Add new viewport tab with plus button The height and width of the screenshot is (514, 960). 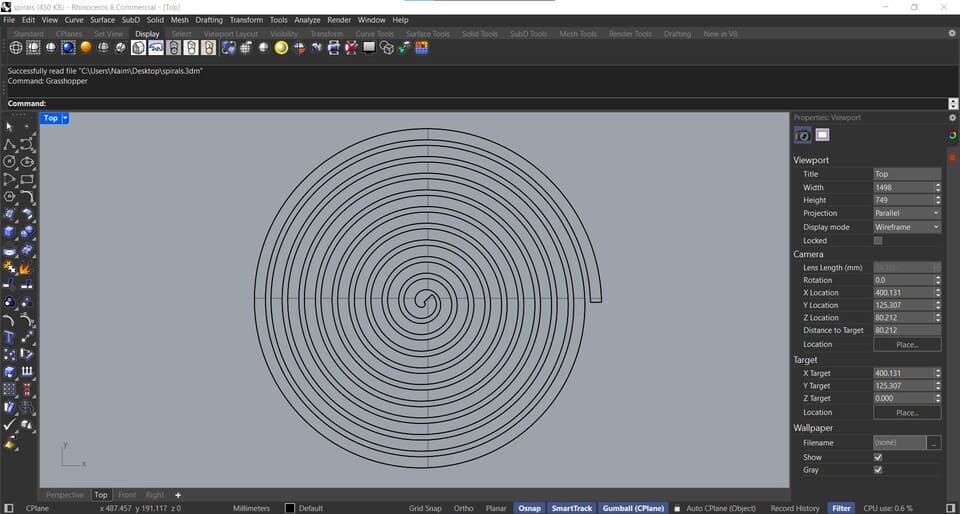pyautogui.click(x=178, y=495)
